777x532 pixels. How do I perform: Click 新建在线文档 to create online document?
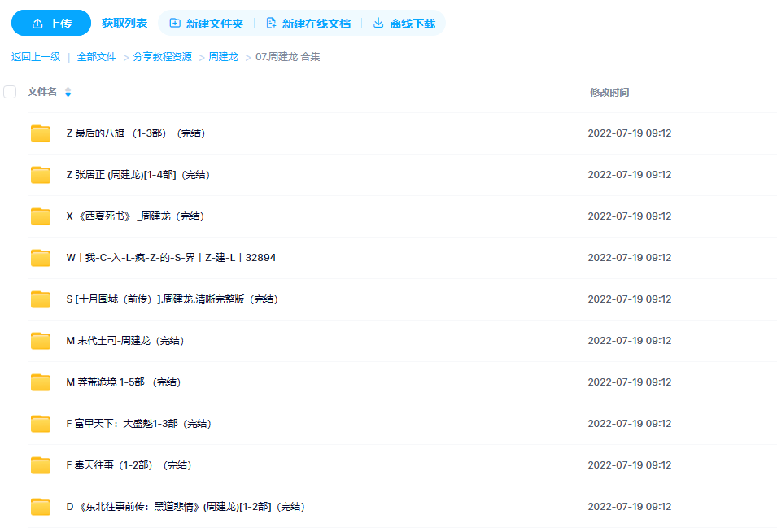click(308, 24)
